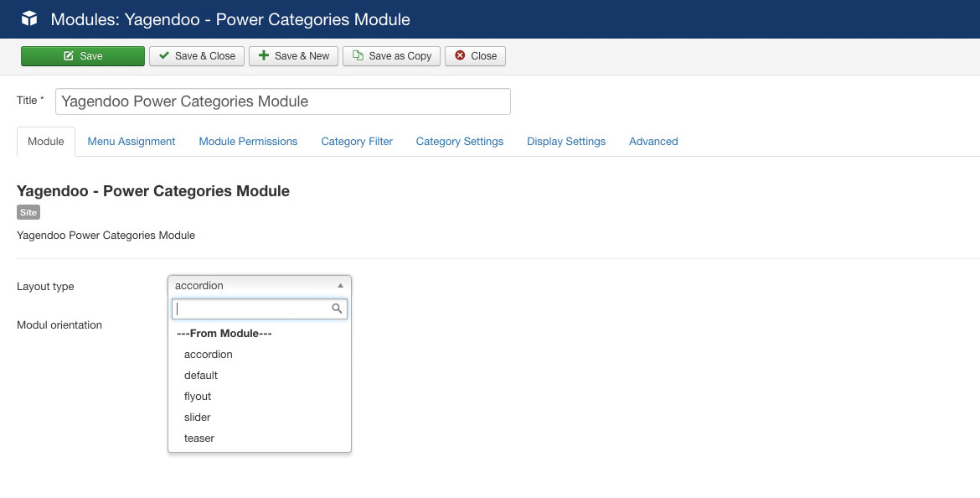Select teaser layout option
980x498 pixels.
[x=260, y=438]
